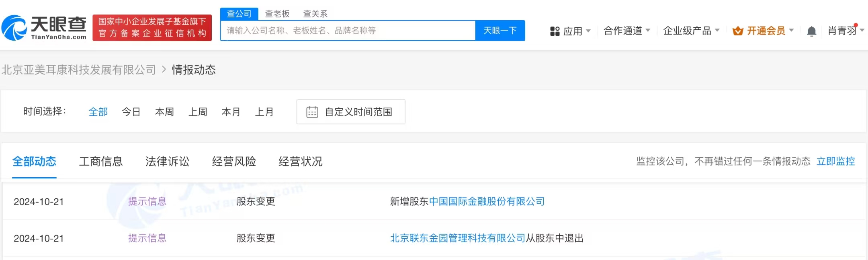Open 北京联东金园管理科技有限公司 company link
The image size is (868, 260).
pos(458,238)
